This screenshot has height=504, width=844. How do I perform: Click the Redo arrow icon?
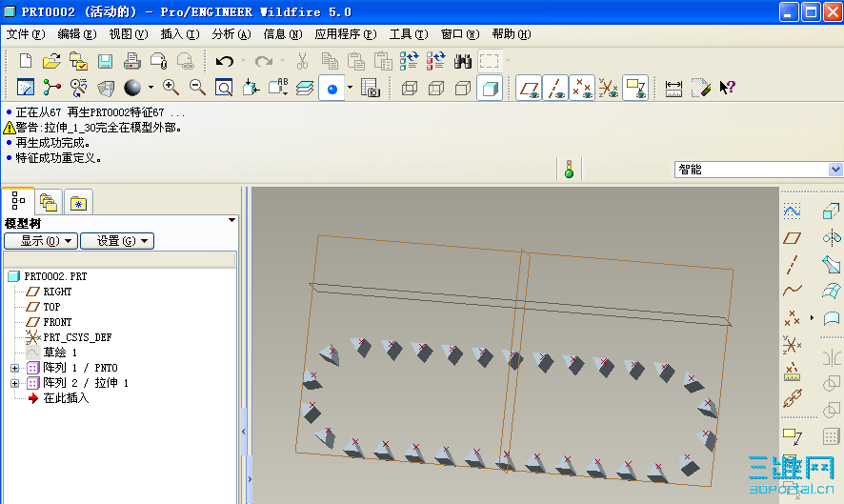[264, 61]
